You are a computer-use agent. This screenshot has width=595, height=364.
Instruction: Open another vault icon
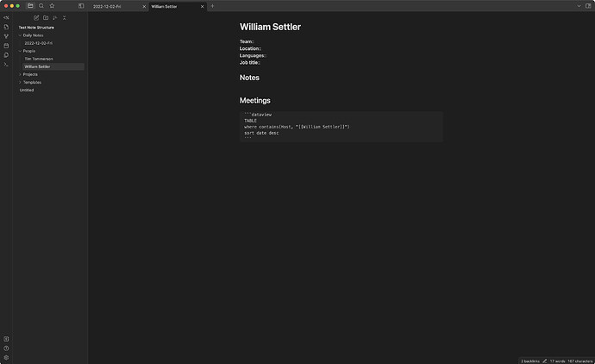(x=6, y=339)
